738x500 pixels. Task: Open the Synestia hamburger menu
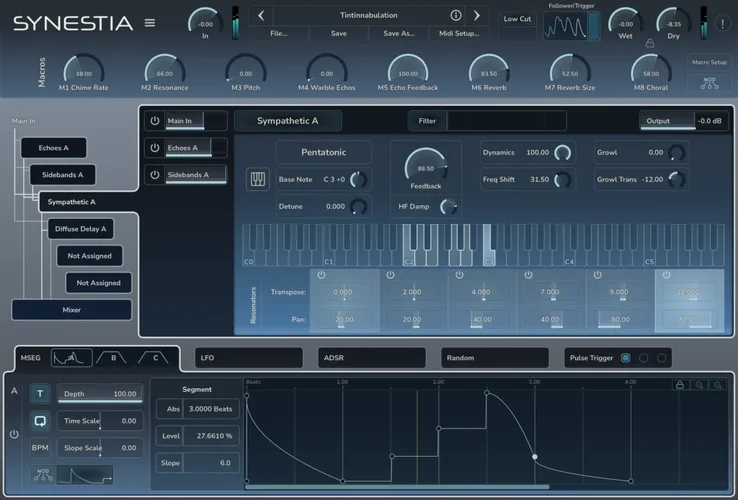pyautogui.click(x=150, y=23)
